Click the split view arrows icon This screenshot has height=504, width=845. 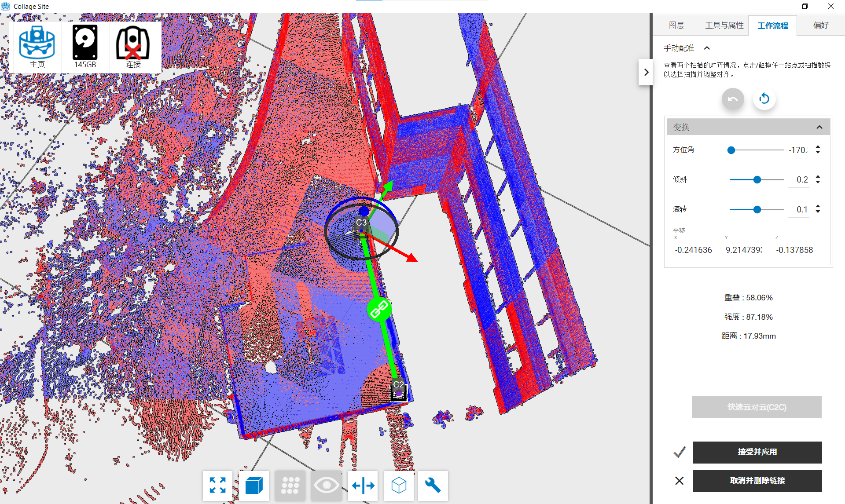[x=363, y=486]
